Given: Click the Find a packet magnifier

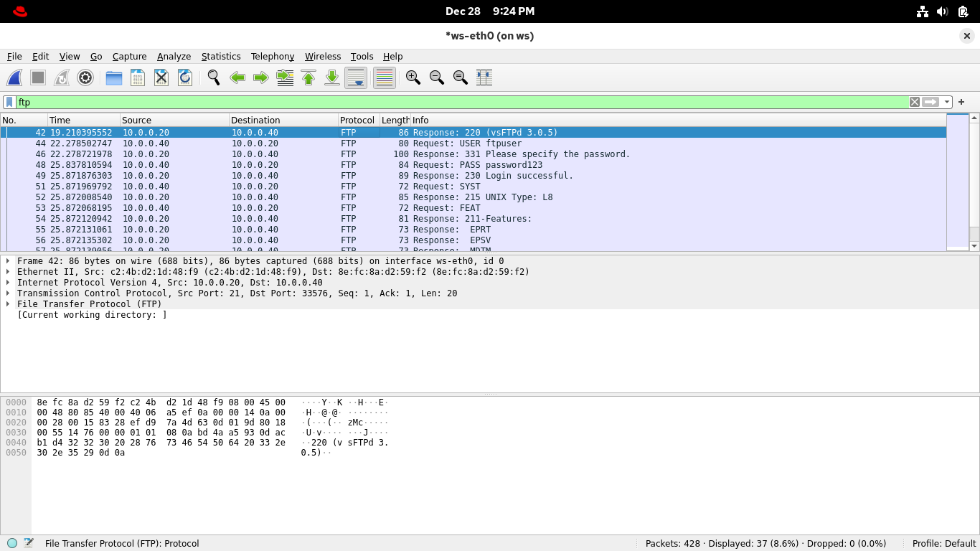Looking at the screenshot, I should (213, 77).
